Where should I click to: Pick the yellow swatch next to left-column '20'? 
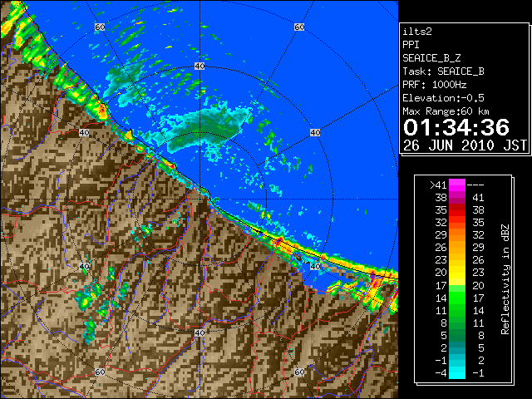(x=457, y=273)
